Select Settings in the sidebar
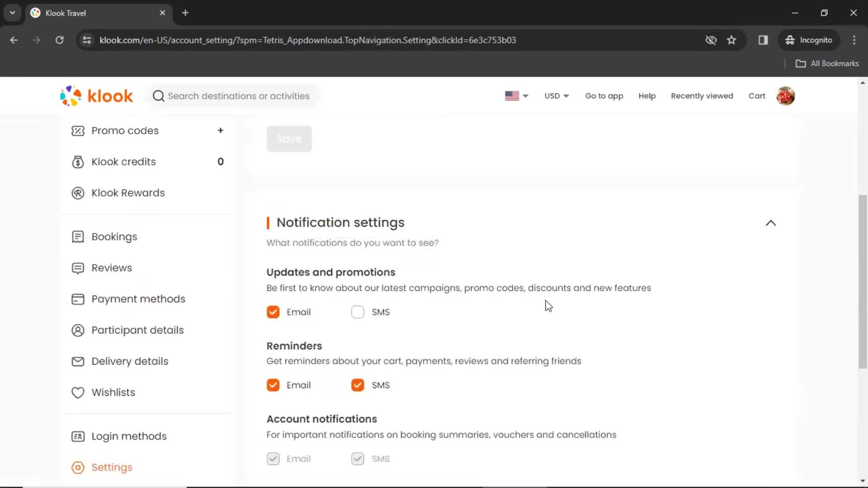Image resolution: width=868 pixels, height=488 pixels. [112, 468]
